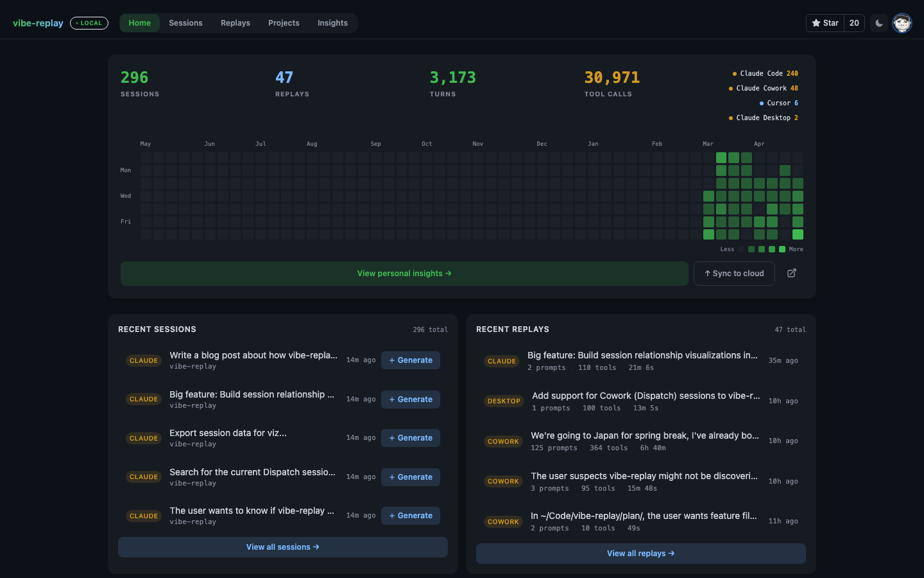The image size is (924, 578).
Task: Click the LOCAL status badge in the header
Action: [89, 22]
